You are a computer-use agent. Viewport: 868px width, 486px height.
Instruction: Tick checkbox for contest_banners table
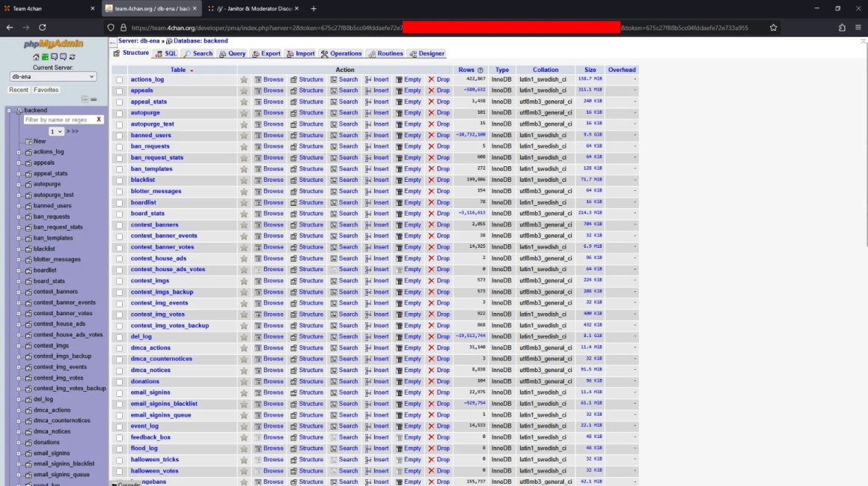click(120, 225)
